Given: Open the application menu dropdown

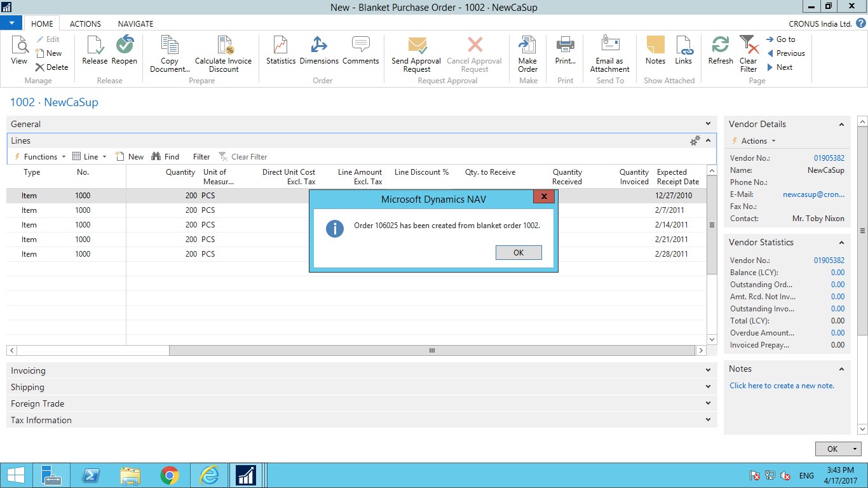Looking at the screenshot, I should (11, 24).
